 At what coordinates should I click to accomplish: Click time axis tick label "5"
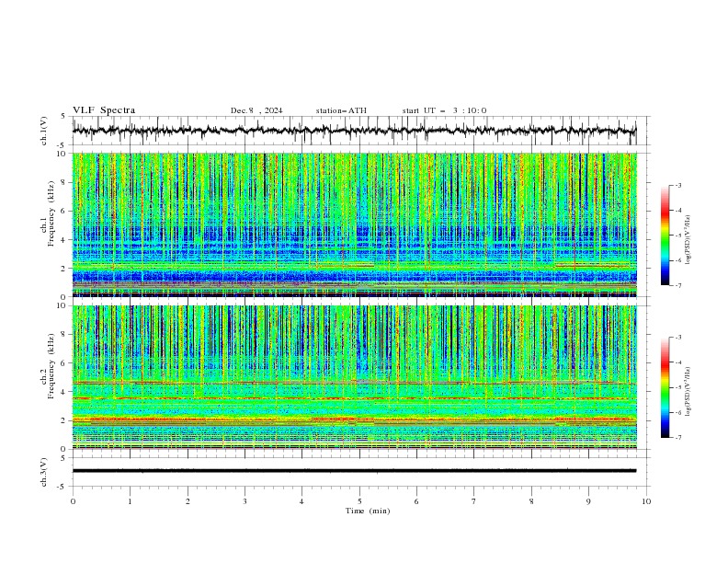click(359, 501)
